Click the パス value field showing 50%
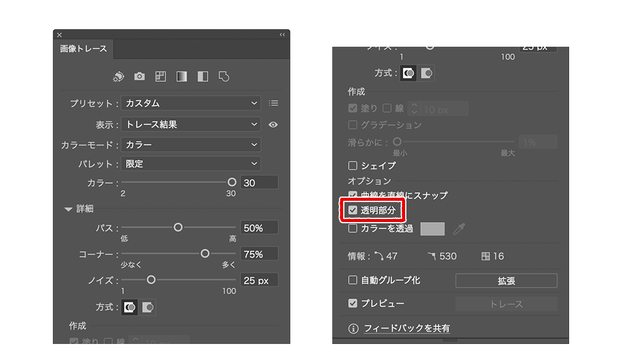This screenshot has width=622, height=364. click(x=259, y=227)
